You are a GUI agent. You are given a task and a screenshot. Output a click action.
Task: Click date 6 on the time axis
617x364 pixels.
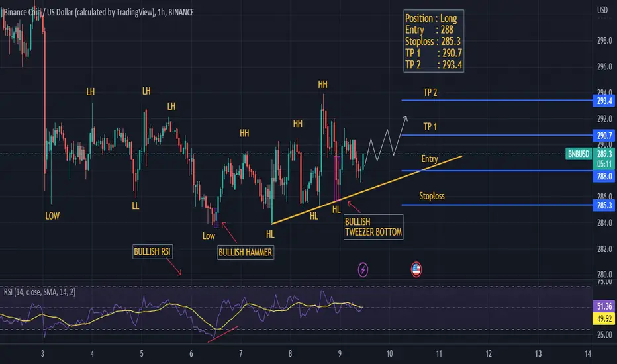pyautogui.click(x=191, y=353)
